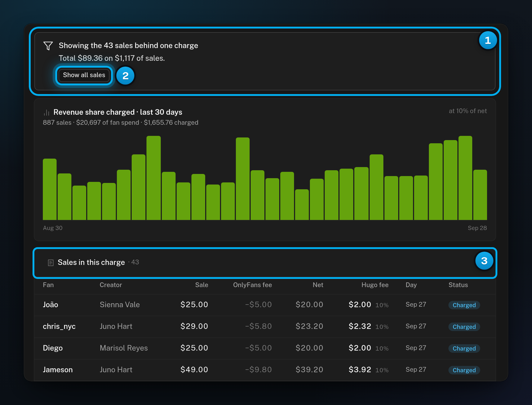Click the Sale column header
532x405 pixels.
(201, 285)
